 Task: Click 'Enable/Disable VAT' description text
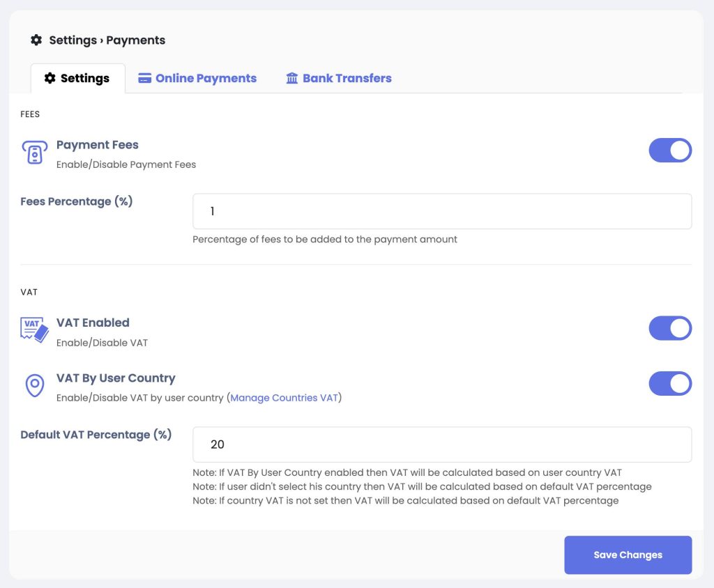[102, 343]
